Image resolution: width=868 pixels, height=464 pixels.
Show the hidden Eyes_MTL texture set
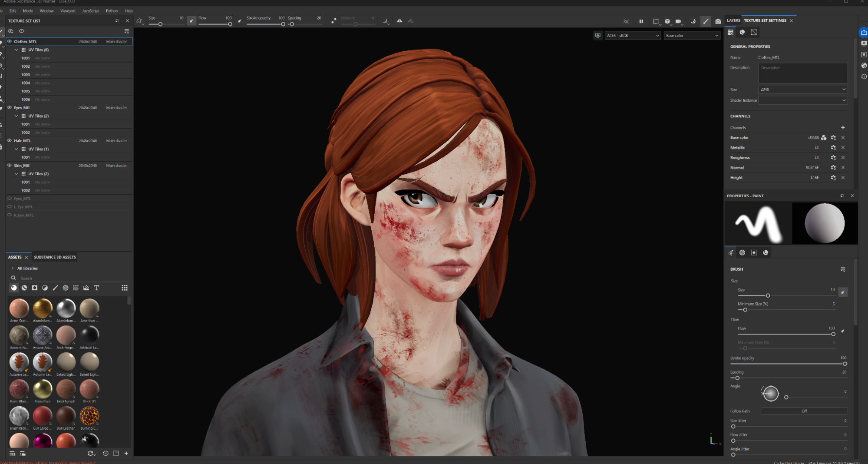(10, 199)
